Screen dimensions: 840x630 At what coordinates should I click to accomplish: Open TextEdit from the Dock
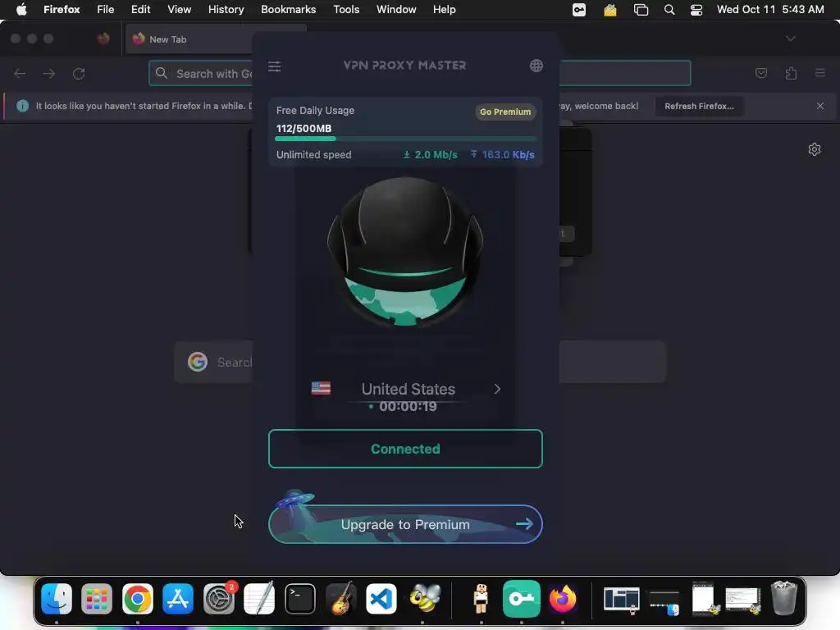click(259, 598)
